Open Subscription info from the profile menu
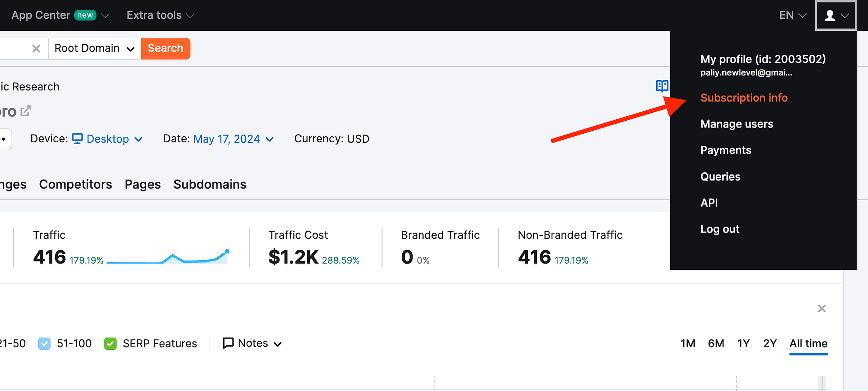The width and height of the screenshot is (868, 391). (x=744, y=98)
